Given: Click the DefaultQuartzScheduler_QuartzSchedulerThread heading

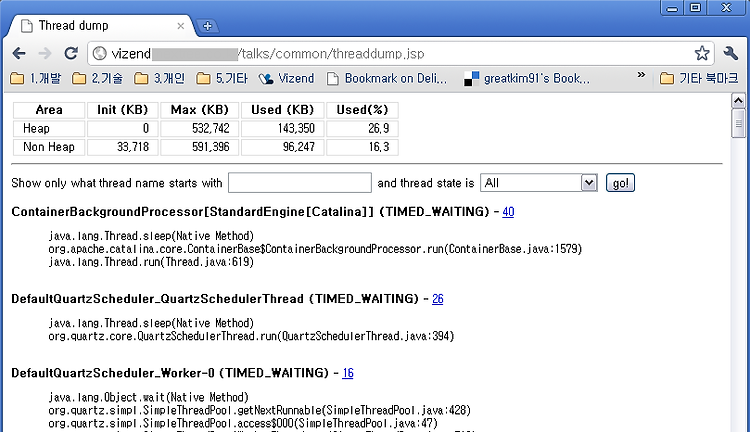Looking at the screenshot, I should tap(215, 299).
